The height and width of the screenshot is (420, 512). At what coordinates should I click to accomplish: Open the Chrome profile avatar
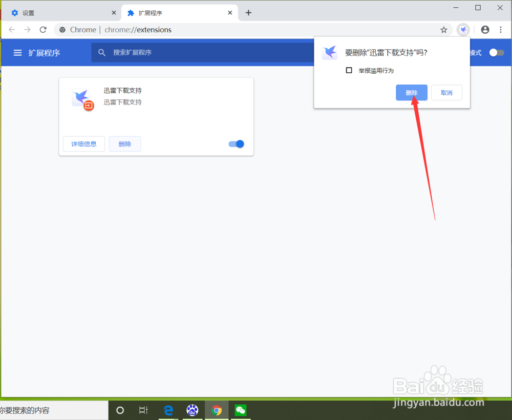[x=485, y=30]
